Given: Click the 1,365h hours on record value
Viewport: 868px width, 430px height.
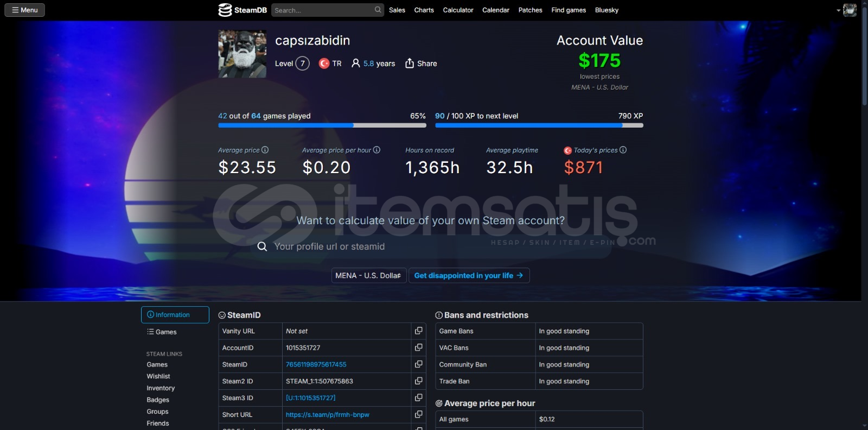Looking at the screenshot, I should point(432,167).
